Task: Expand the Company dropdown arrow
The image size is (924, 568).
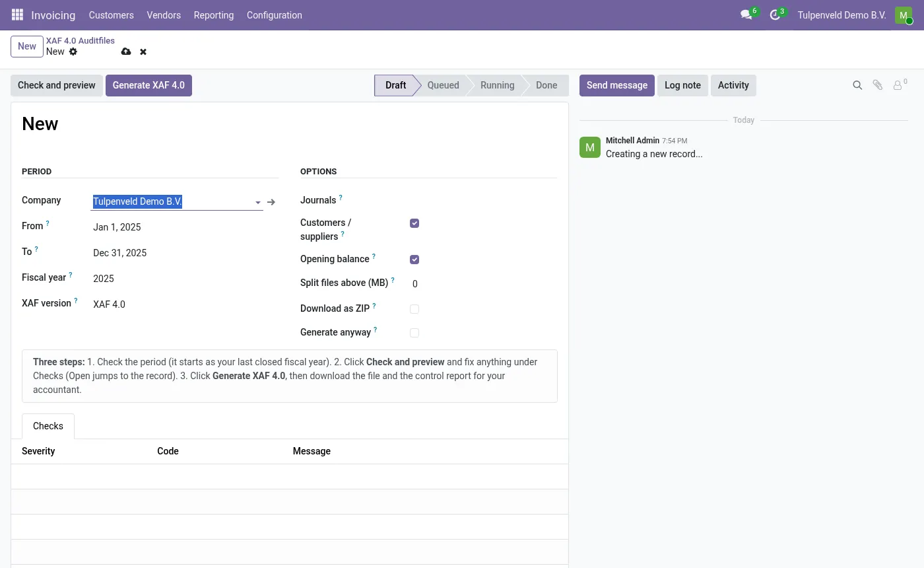Action: [258, 203]
